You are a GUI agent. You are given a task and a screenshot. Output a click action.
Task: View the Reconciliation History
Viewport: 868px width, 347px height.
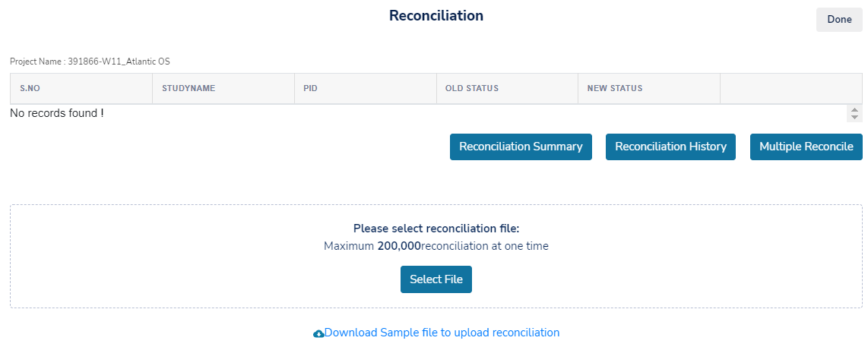pyautogui.click(x=670, y=147)
